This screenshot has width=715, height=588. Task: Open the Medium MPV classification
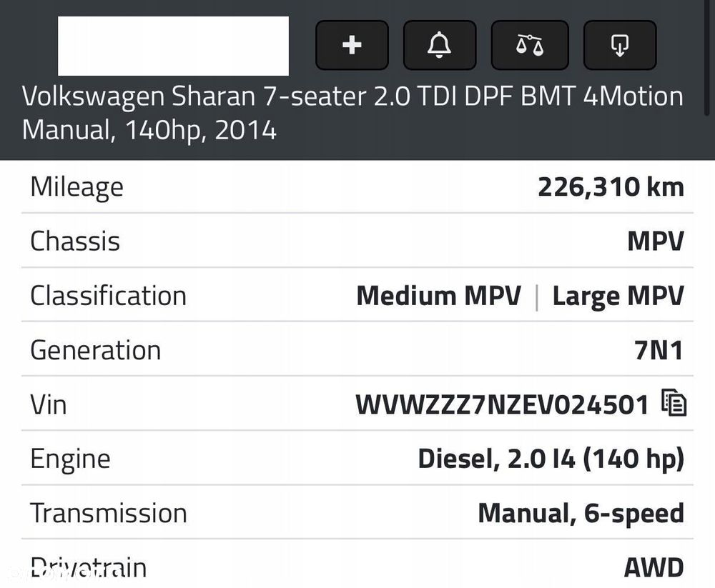coord(439,296)
